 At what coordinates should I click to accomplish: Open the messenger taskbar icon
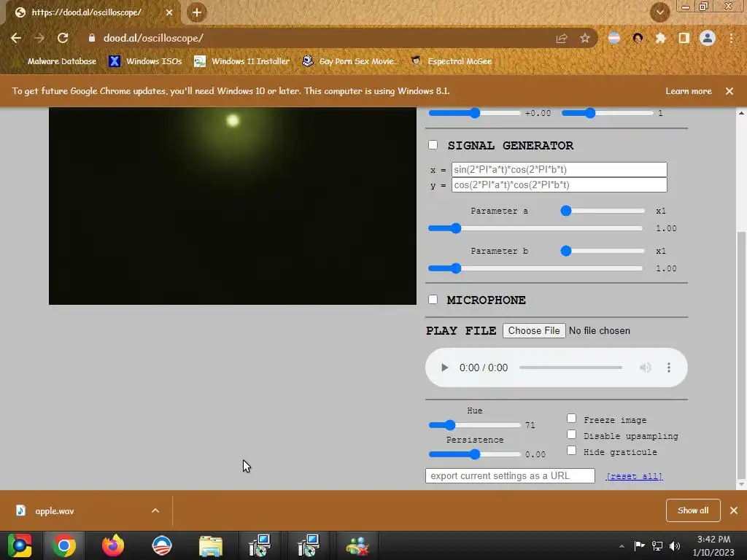(x=357, y=545)
